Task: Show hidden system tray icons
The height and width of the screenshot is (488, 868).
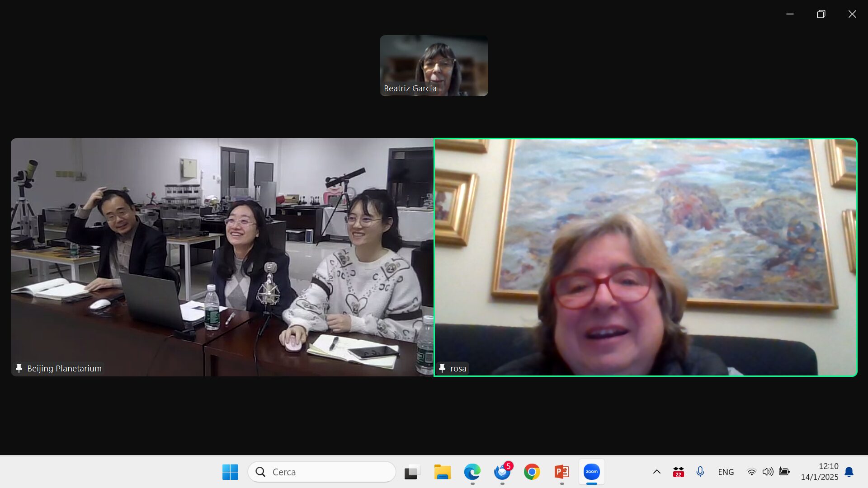Action: pyautogui.click(x=657, y=472)
